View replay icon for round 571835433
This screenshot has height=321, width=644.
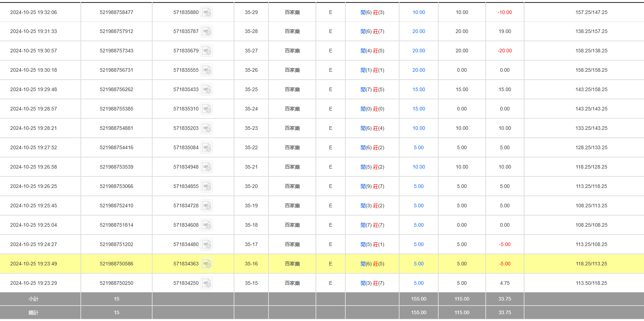pyautogui.click(x=206, y=90)
